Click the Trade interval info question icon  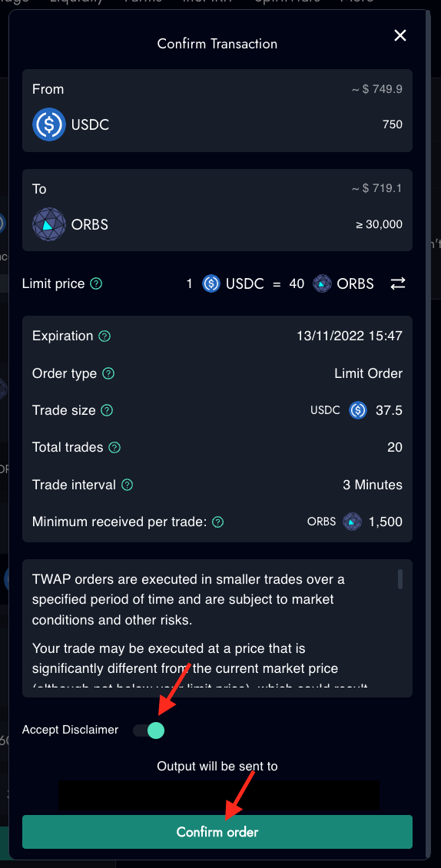(x=128, y=485)
